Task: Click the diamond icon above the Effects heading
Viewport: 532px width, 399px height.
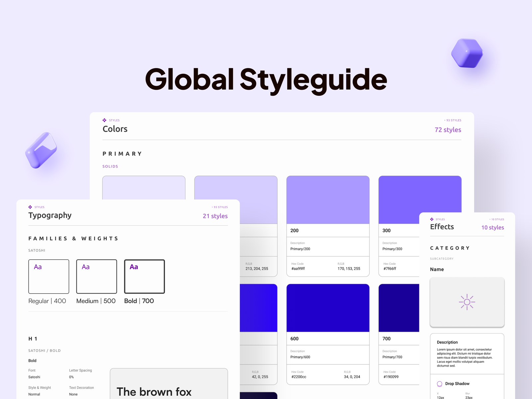Action: click(x=432, y=219)
